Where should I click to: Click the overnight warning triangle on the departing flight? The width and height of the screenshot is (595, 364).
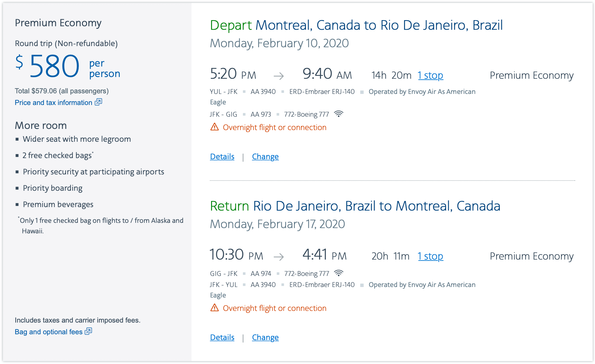click(x=215, y=127)
